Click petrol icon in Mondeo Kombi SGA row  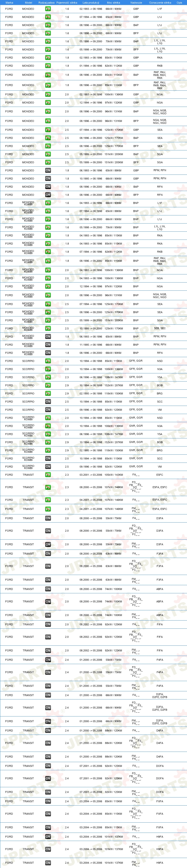point(48,320)
